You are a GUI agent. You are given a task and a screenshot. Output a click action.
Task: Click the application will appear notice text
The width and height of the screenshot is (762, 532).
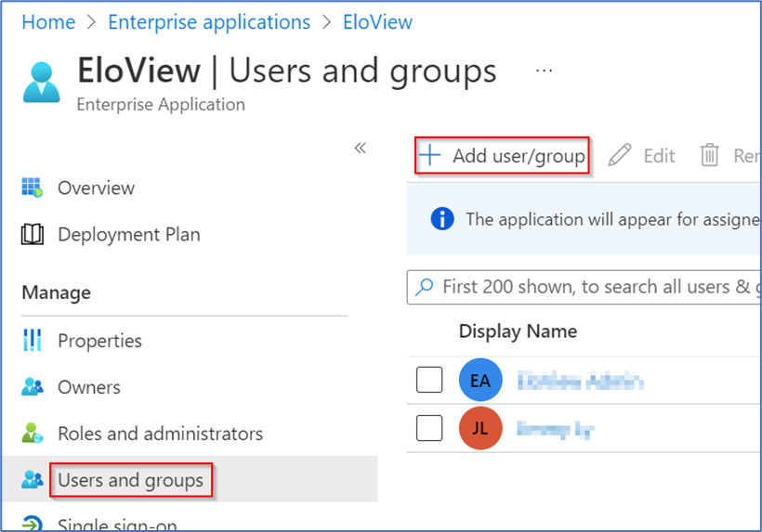click(613, 219)
